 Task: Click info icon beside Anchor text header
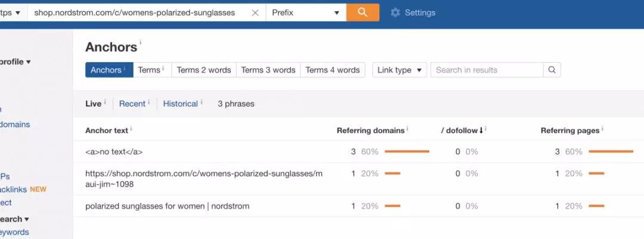pyautogui.click(x=131, y=129)
